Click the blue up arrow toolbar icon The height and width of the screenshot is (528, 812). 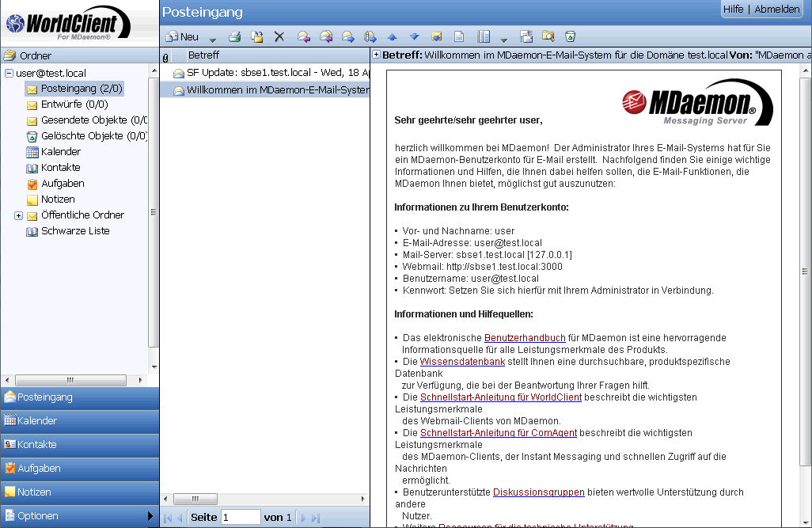coord(392,36)
